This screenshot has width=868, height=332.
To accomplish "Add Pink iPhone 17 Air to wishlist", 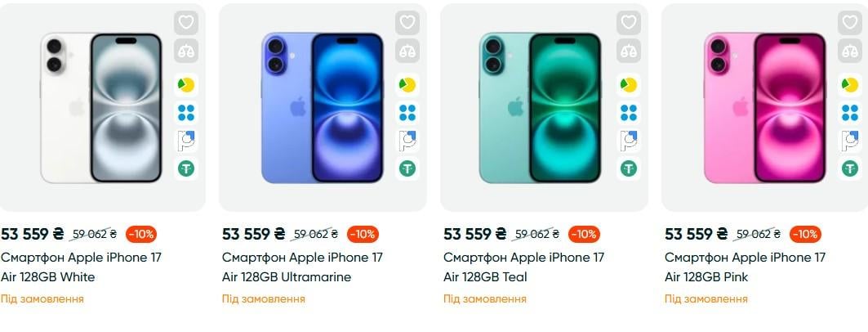I will (x=850, y=23).
